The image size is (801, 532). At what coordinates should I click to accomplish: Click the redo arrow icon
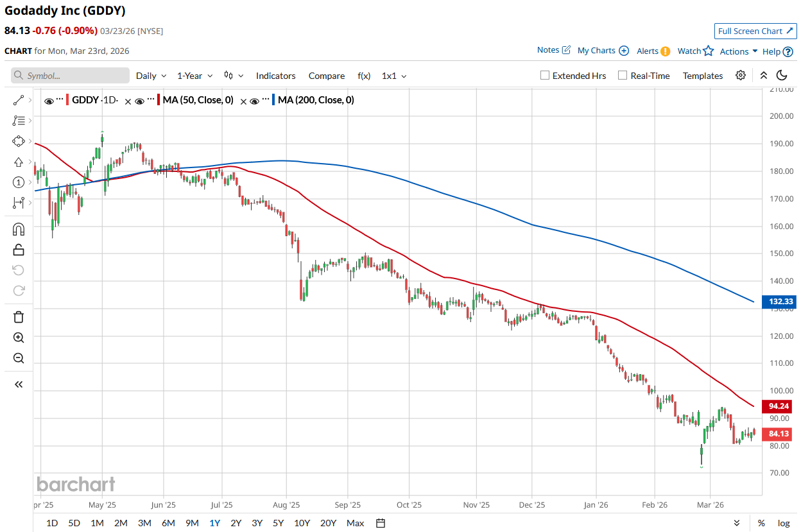pyautogui.click(x=18, y=291)
